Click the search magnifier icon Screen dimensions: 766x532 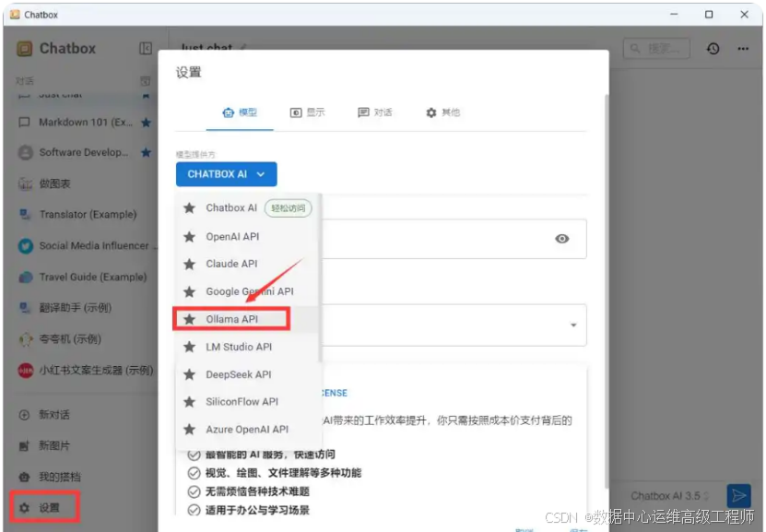tap(635, 48)
